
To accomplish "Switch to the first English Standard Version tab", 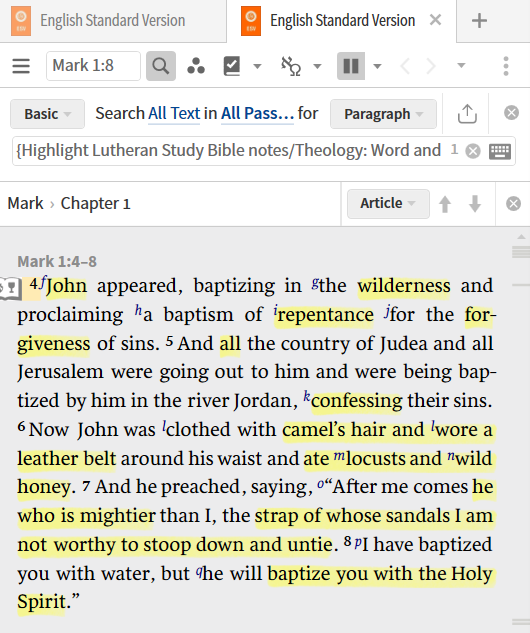I will point(113,21).
